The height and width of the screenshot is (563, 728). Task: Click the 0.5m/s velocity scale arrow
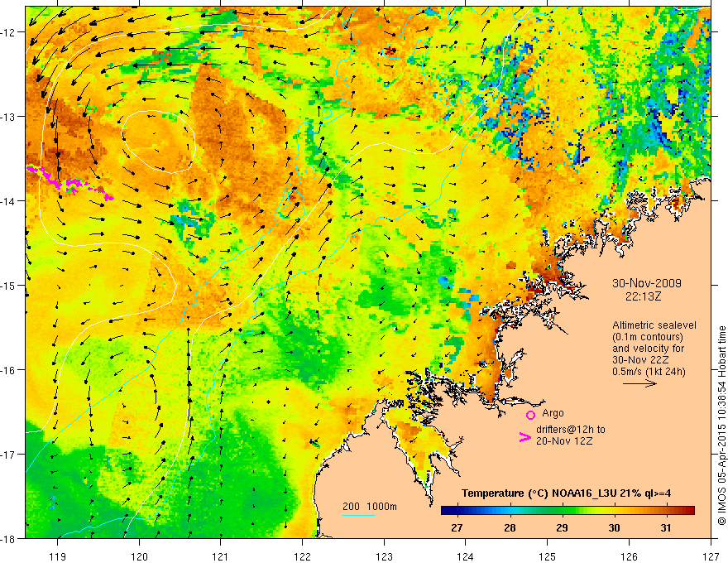point(639,383)
